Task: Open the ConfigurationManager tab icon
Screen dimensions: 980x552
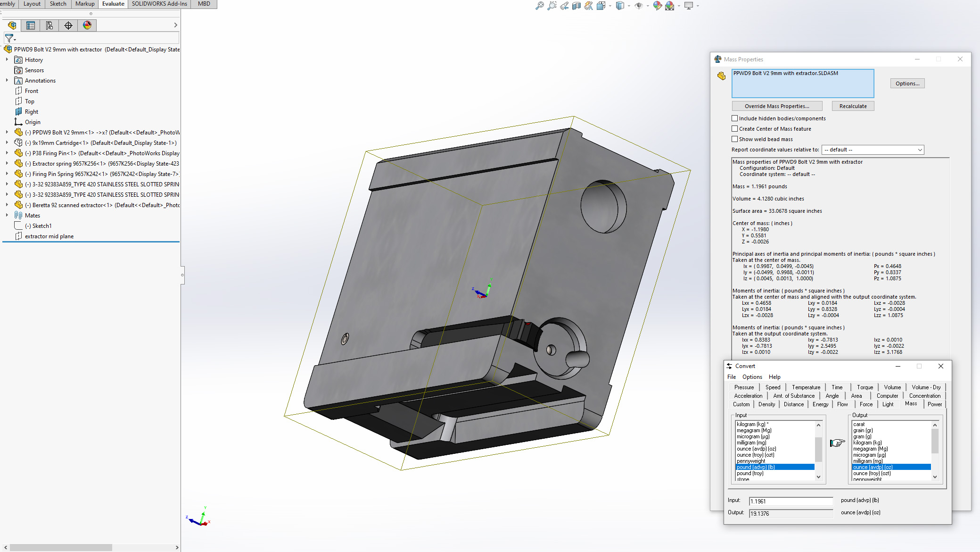Action: tap(49, 25)
